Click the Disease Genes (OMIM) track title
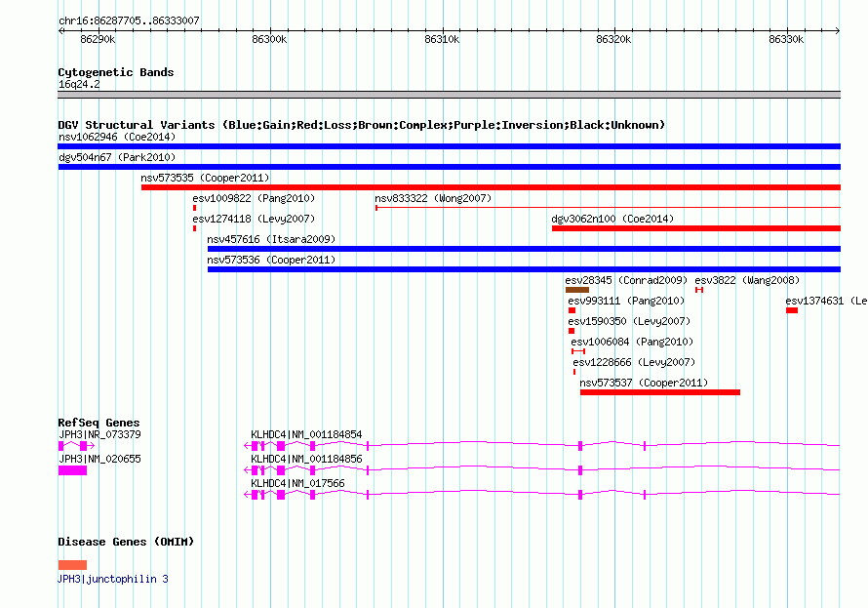Screen dimensions: 868x608 click(x=126, y=542)
